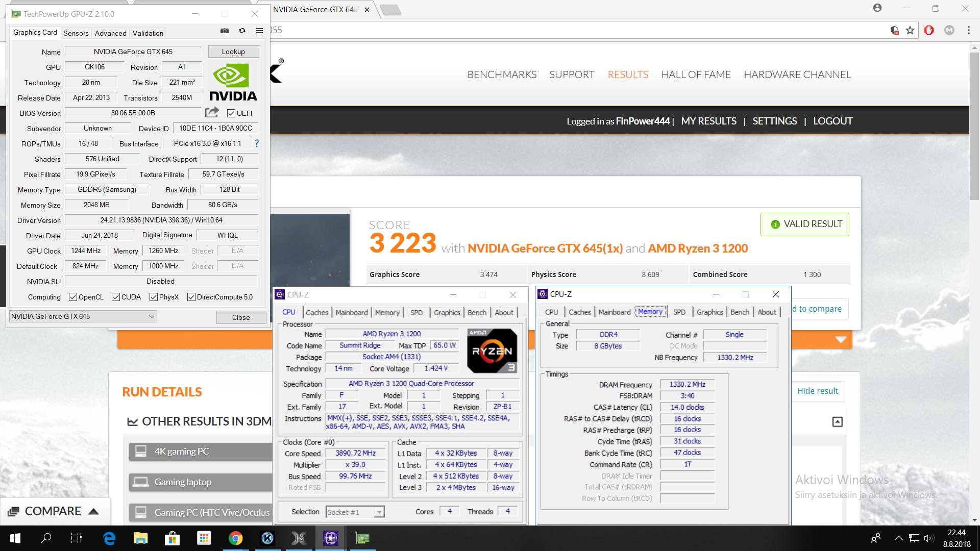This screenshot has width=980, height=551.
Task: Open the Graphics tab in right CPU-Z window
Action: (x=709, y=312)
